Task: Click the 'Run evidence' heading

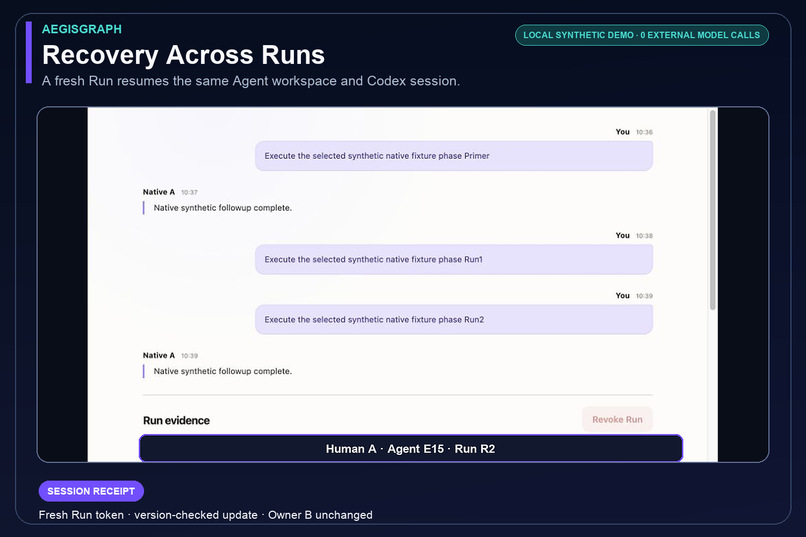Action: click(x=176, y=420)
